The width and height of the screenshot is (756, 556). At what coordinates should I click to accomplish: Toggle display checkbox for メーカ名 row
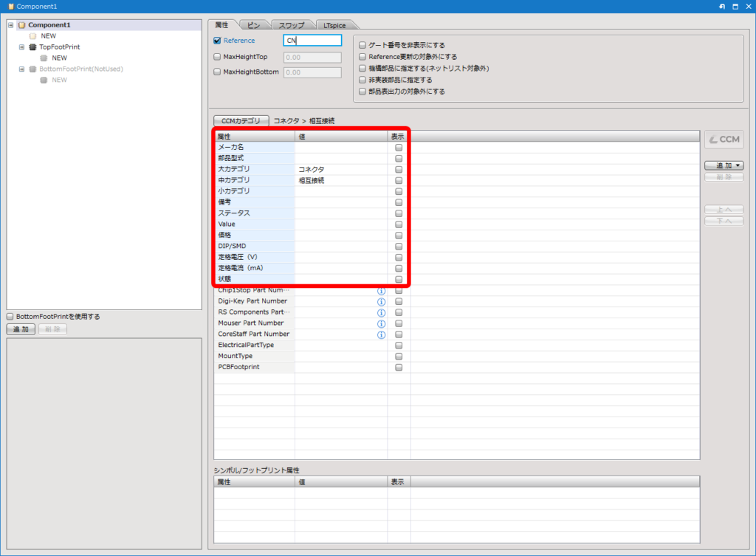click(x=399, y=148)
